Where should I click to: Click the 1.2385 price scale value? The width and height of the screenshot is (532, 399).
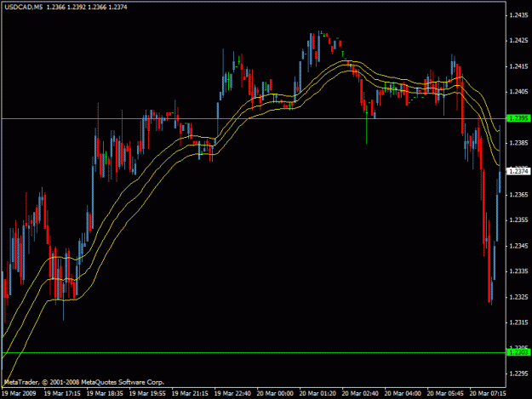coord(518,143)
